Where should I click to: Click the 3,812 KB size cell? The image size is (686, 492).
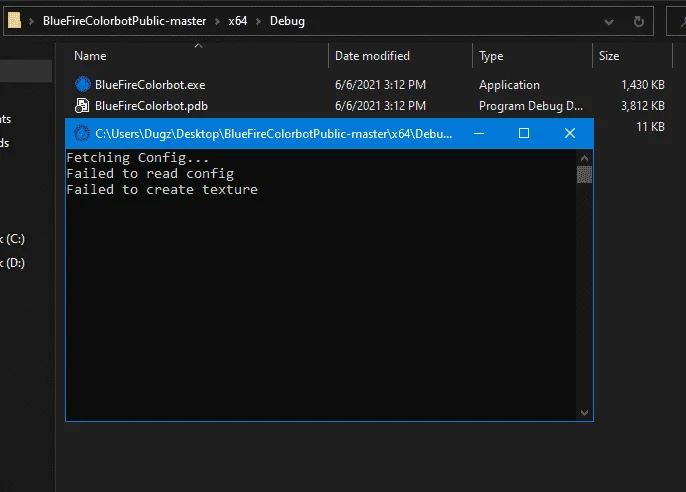(643, 106)
